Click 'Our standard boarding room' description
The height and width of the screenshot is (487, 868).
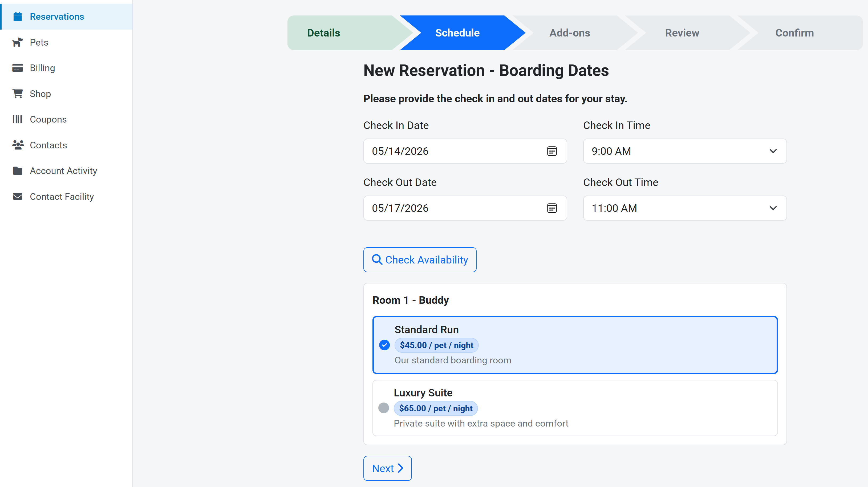click(453, 360)
